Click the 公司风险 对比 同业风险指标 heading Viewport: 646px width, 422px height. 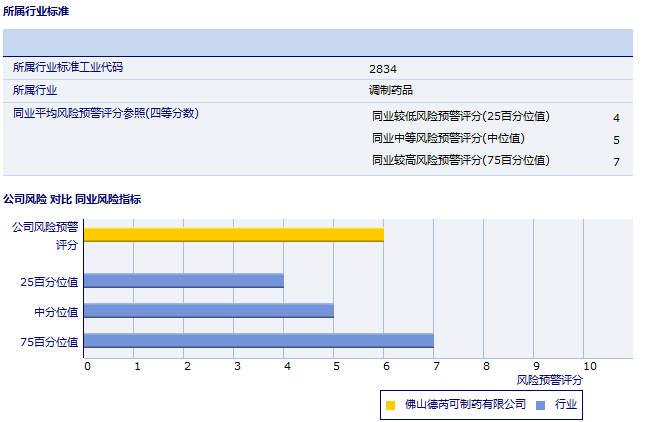click(x=72, y=199)
